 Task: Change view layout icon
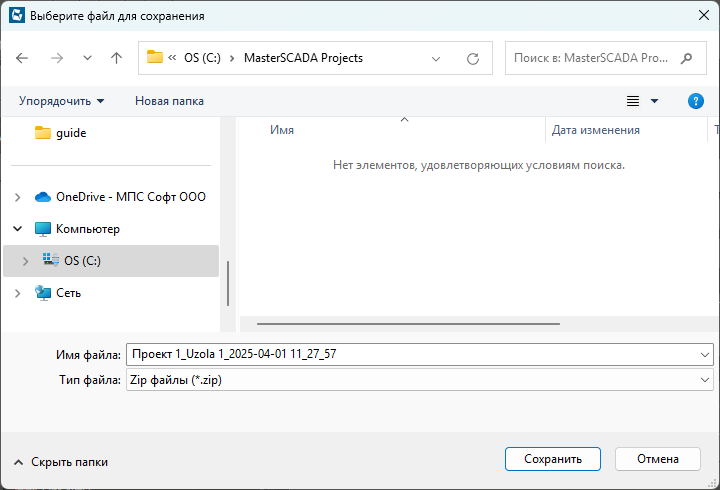(x=633, y=101)
